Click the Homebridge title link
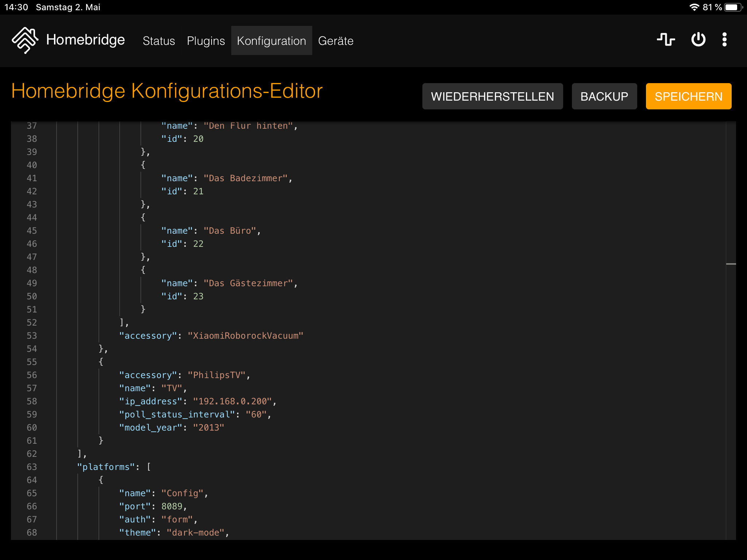The height and width of the screenshot is (560, 747). [x=85, y=40]
